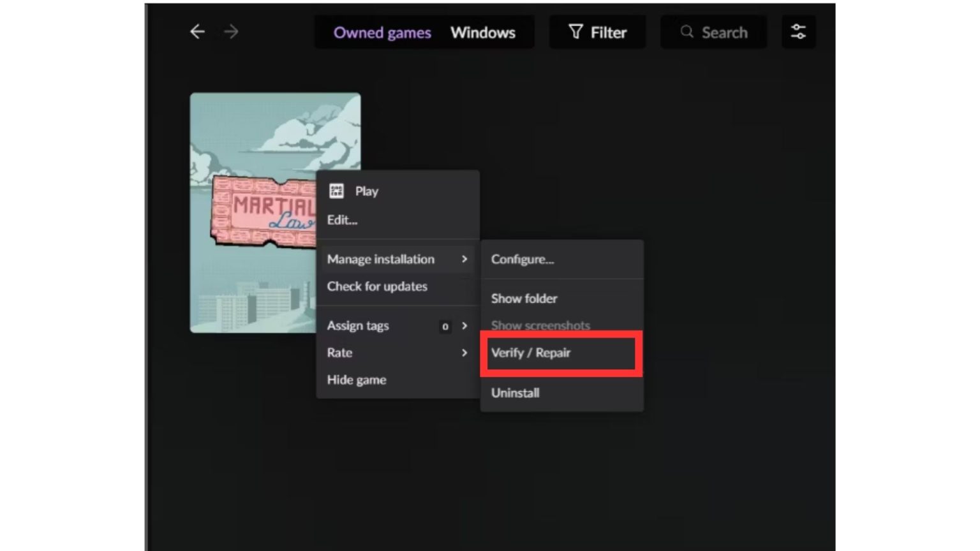Open the Rate submenu chevron
Viewport: 980px width, 551px height.
tap(465, 353)
